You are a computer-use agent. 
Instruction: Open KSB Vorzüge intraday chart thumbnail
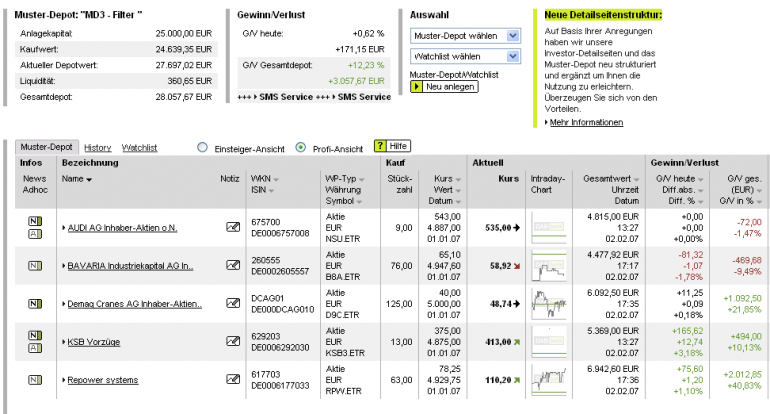(x=549, y=341)
